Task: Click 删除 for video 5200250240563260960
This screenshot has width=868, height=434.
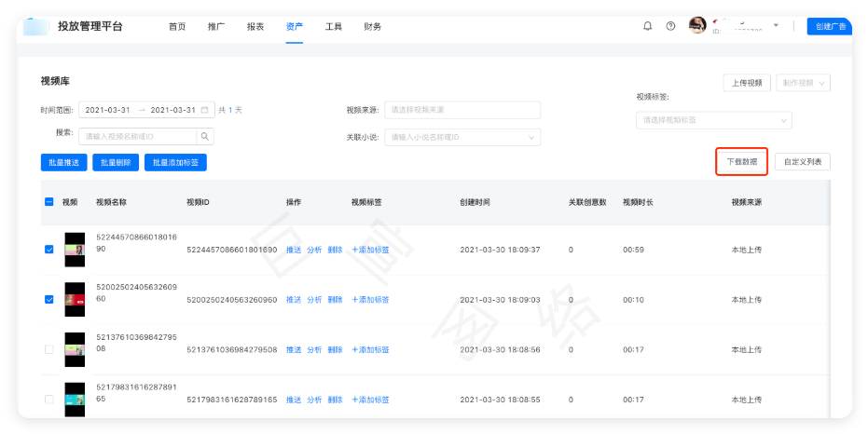Action: click(335, 300)
